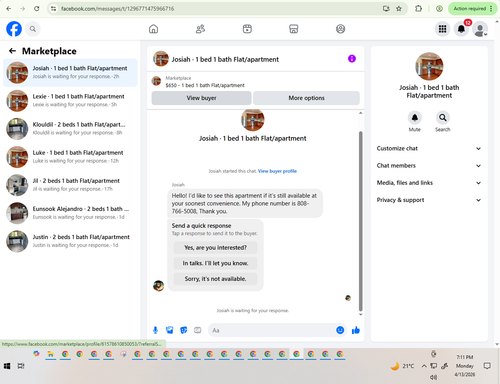Click the View buyer button
This screenshot has height=384, width=500.
pyautogui.click(x=201, y=98)
